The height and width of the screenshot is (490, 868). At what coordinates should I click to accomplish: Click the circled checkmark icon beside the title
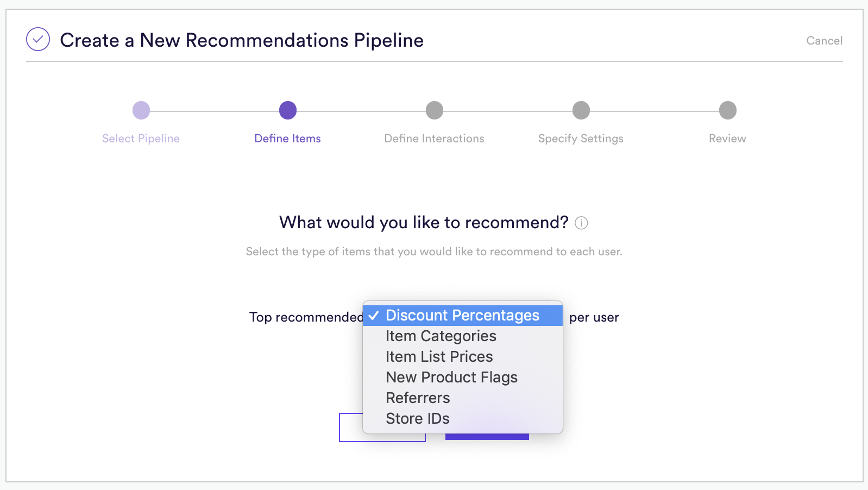(x=38, y=40)
